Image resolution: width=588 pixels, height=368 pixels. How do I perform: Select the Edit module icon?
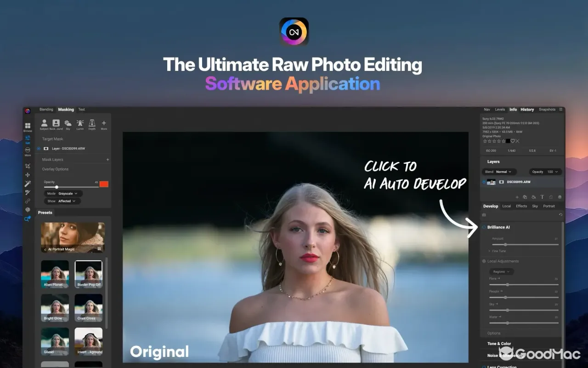coord(28,139)
